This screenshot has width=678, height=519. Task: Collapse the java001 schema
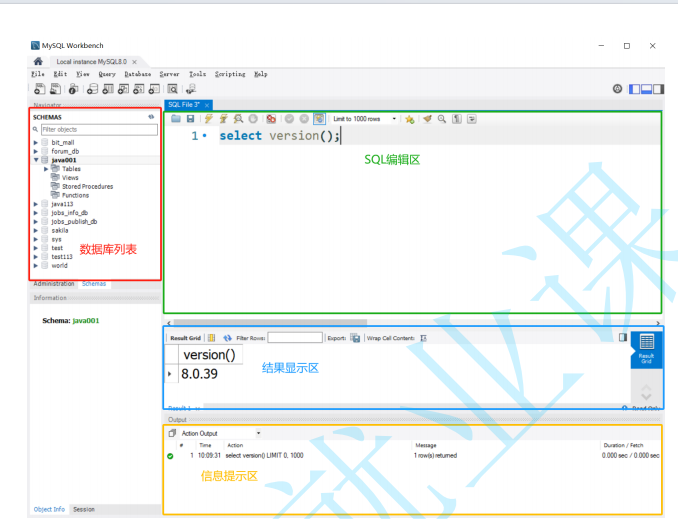point(36,160)
